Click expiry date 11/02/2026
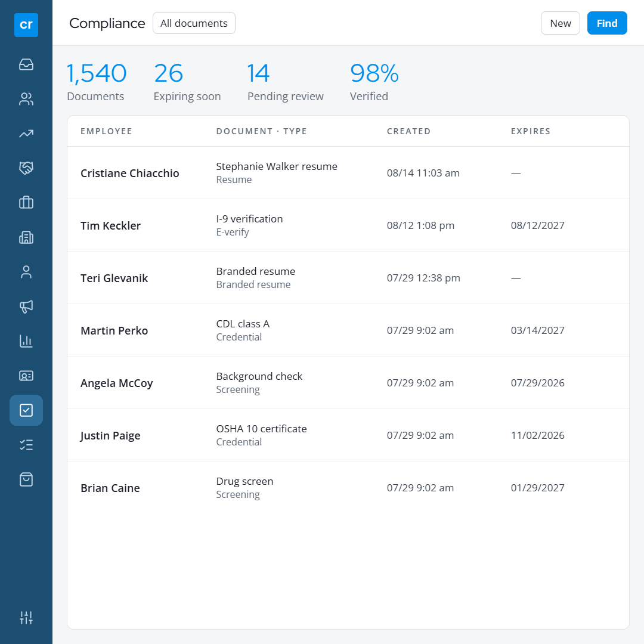Screen dimensions: 644x644 click(x=537, y=435)
